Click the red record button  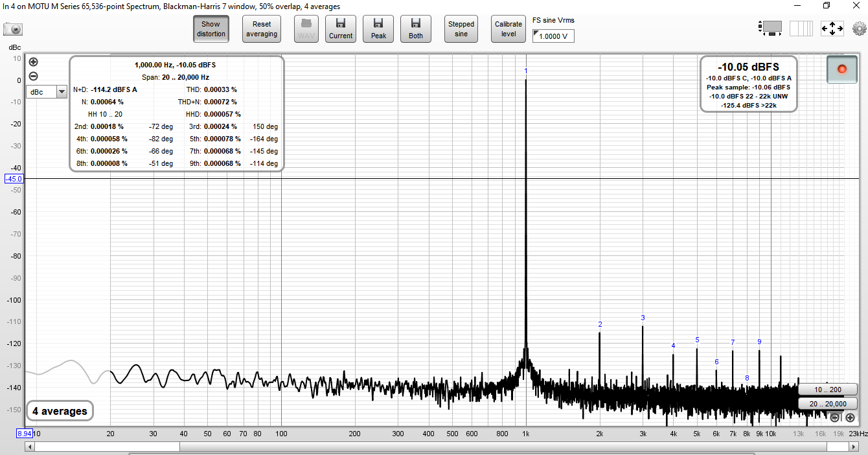pos(842,69)
